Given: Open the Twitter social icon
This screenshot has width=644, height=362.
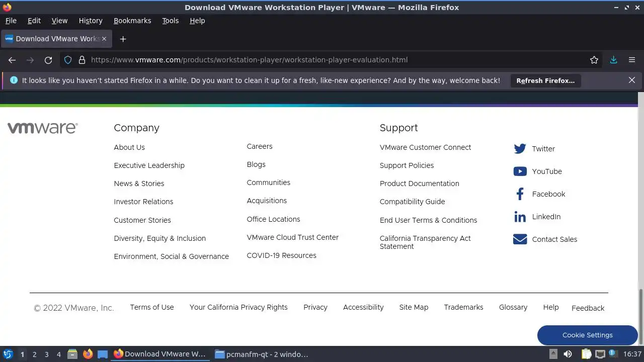Looking at the screenshot, I should (520, 149).
